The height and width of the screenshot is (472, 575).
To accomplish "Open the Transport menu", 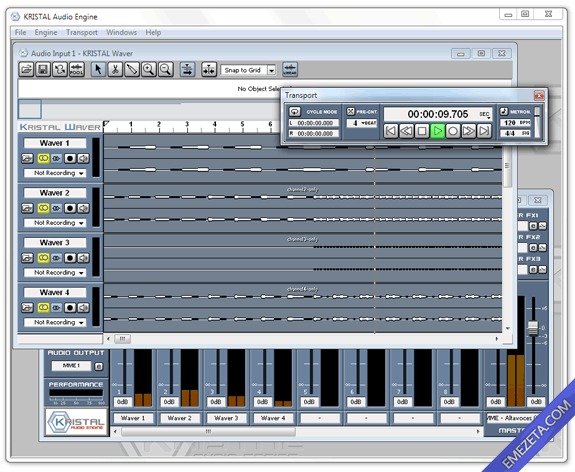I will click(82, 32).
